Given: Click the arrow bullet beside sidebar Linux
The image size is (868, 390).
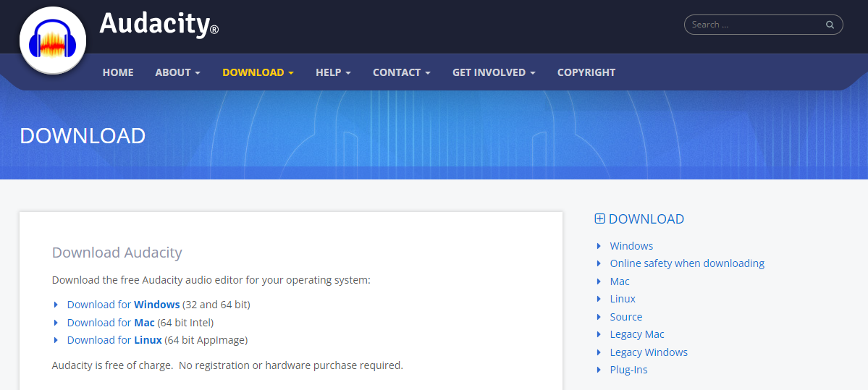Looking at the screenshot, I should coord(599,299).
